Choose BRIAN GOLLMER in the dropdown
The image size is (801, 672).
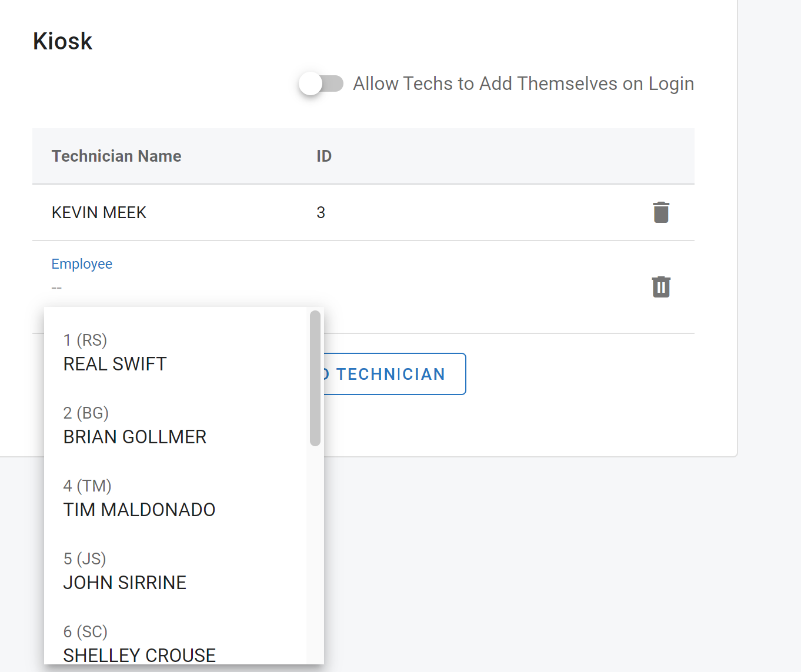pos(135,437)
